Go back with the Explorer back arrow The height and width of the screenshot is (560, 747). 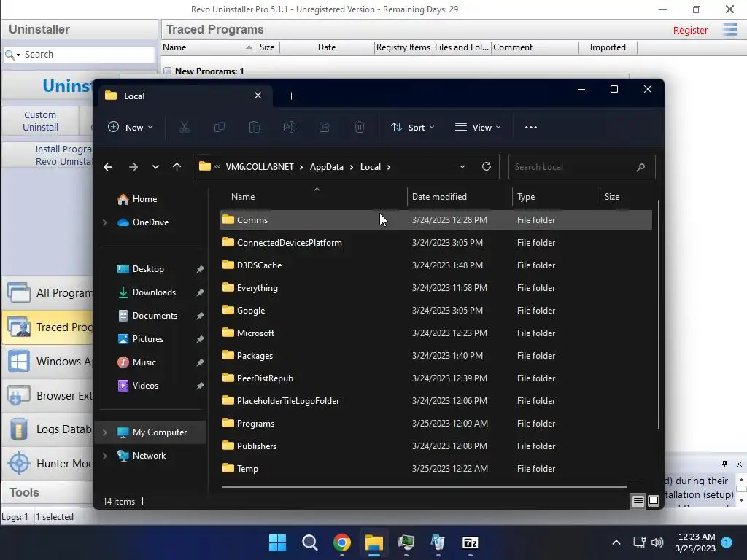[x=108, y=167]
